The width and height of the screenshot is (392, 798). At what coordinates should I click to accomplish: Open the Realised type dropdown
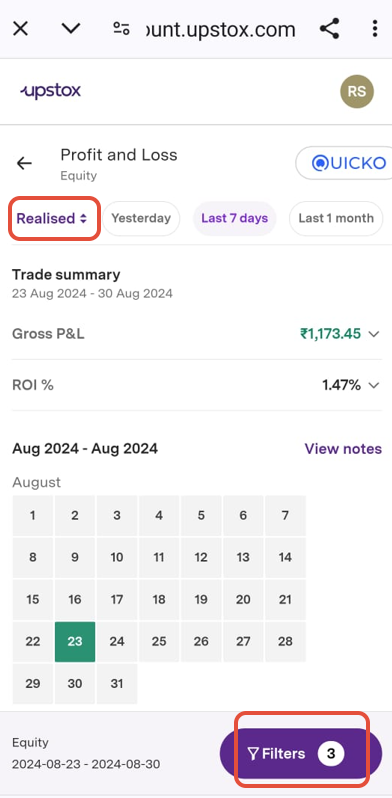(x=52, y=218)
